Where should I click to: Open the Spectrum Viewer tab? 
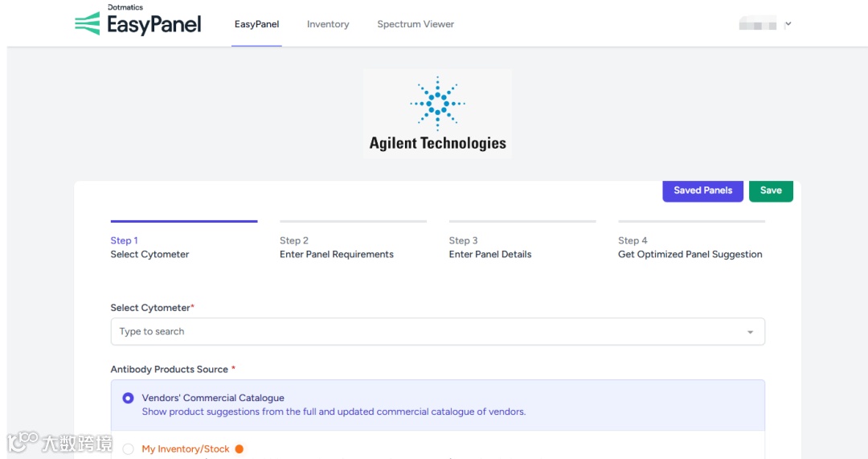(416, 24)
